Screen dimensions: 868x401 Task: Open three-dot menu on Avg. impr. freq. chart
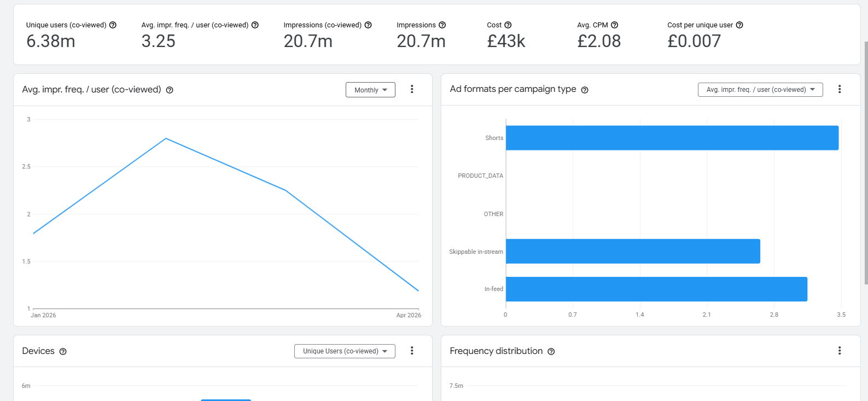[x=412, y=89]
